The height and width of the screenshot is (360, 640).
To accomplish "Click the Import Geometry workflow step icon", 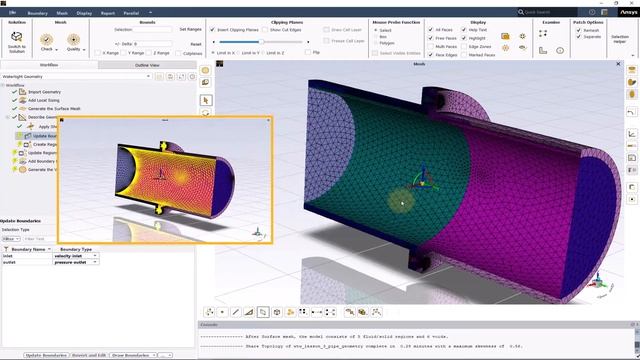I will 23,92.
